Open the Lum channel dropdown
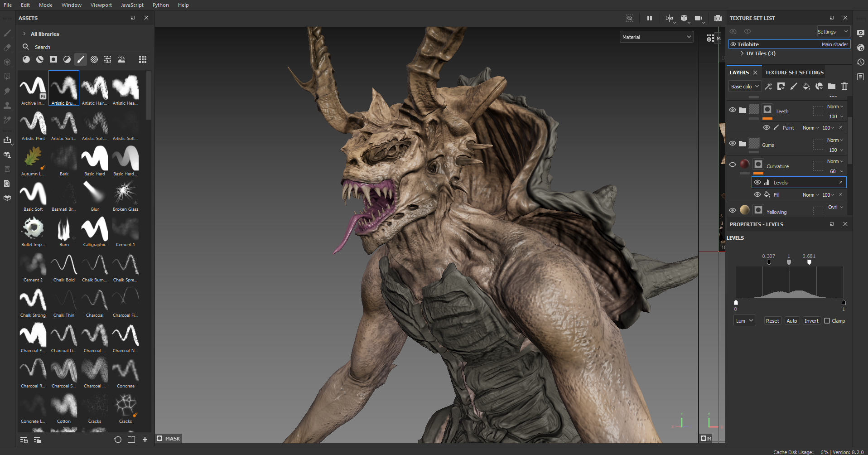The height and width of the screenshot is (455, 868). (x=744, y=321)
